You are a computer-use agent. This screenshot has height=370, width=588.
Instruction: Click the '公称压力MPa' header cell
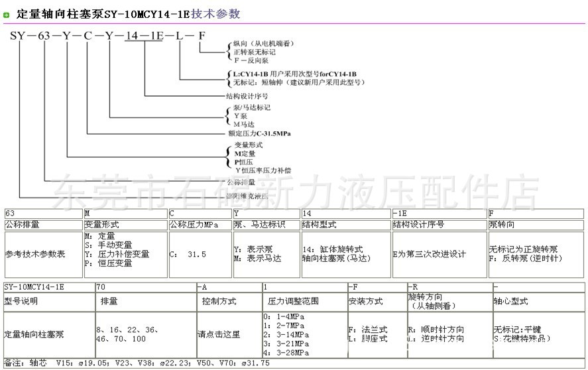[x=200, y=225]
